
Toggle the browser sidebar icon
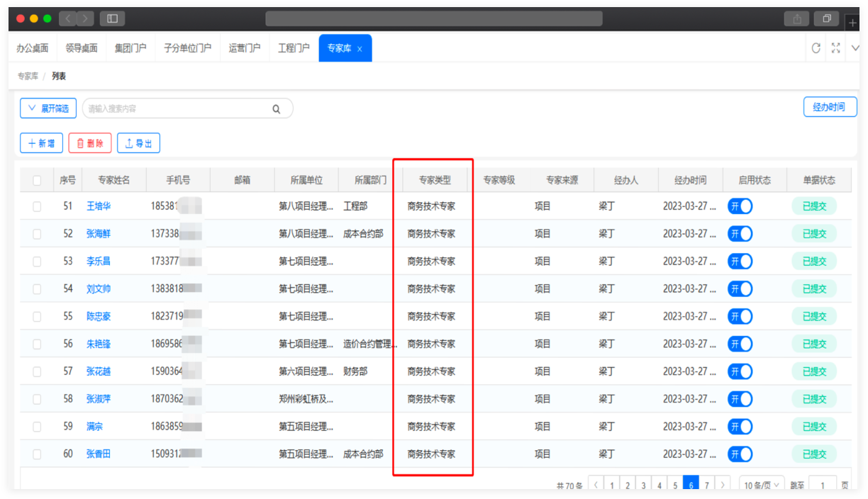coord(112,18)
